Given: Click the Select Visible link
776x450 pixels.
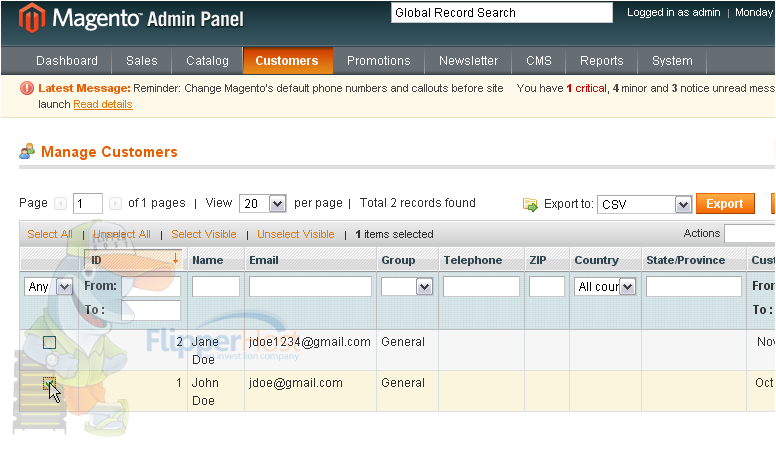Looking at the screenshot, I should tap(204, 234).
